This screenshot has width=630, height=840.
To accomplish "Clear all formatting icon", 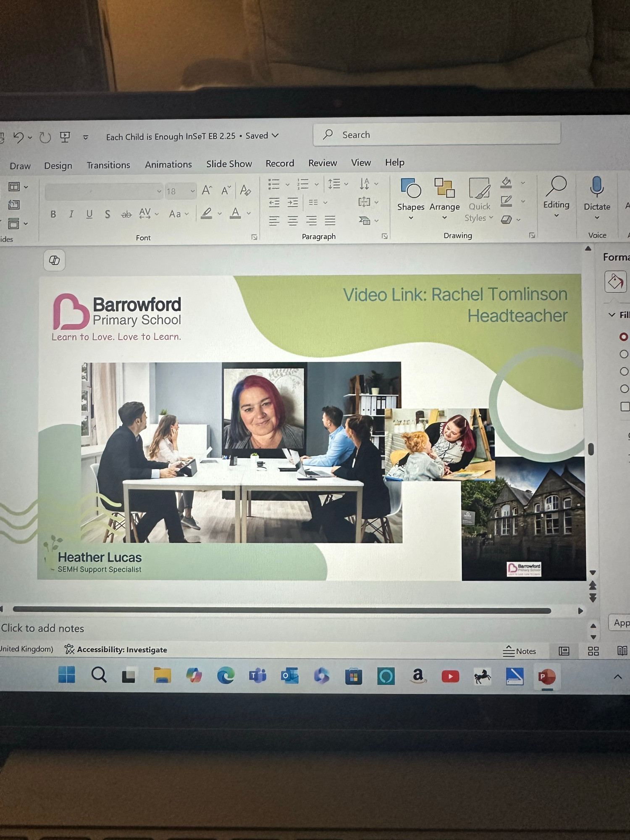I will tap(245, 190).
